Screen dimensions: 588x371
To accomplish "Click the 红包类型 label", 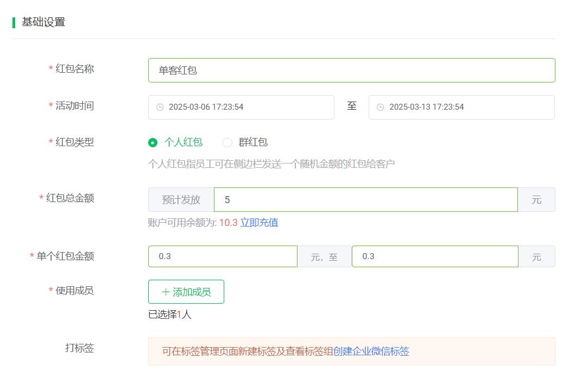I will coord(74,142).
